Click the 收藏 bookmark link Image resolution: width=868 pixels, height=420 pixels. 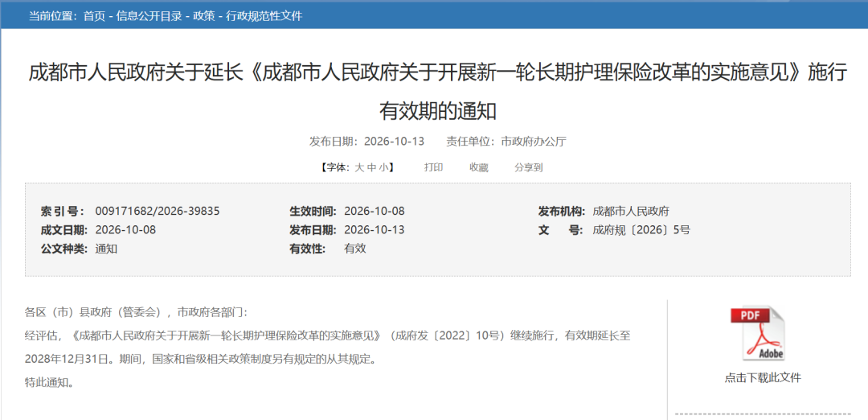tap(479, 167)
